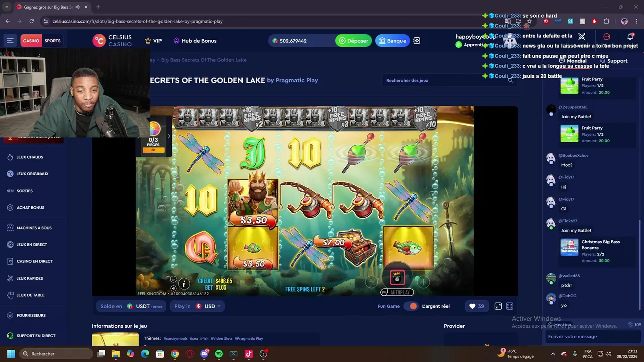
Task: Switch to the SPORTS tab
Action: 52,41
